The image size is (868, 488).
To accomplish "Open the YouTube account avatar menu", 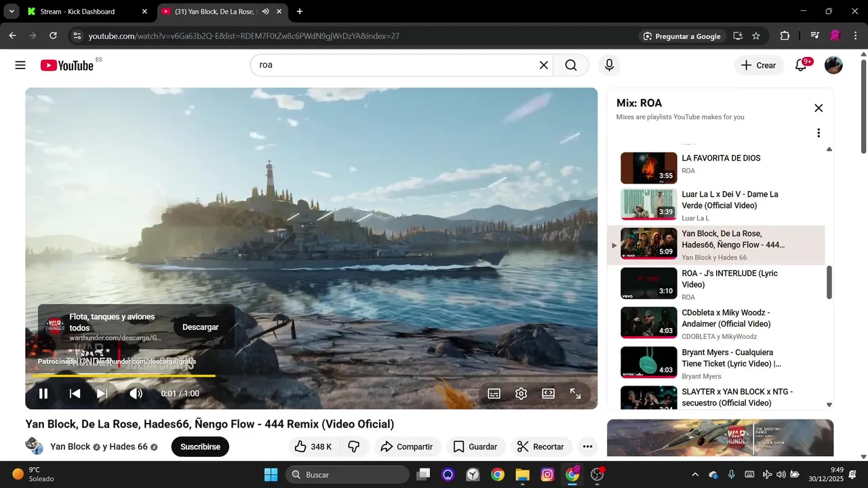I will [x=833, y=65].
